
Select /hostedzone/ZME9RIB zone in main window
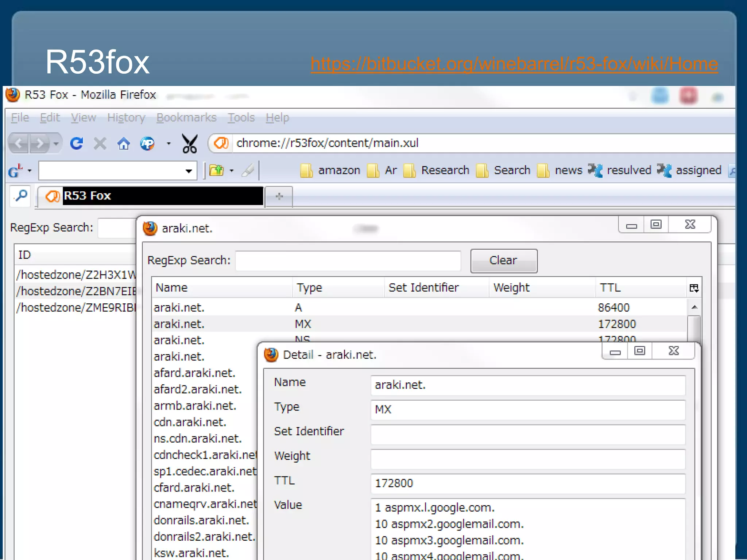(x=76, y=308)
